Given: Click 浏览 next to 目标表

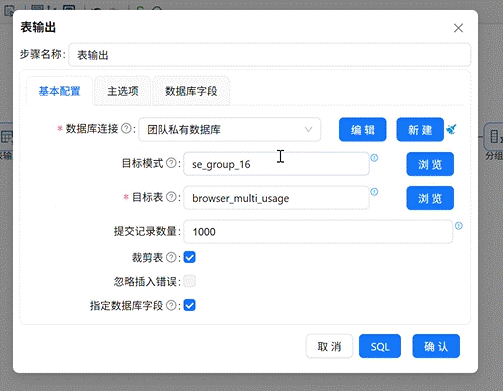Looking at the screenshot, I should coord(430,198).
